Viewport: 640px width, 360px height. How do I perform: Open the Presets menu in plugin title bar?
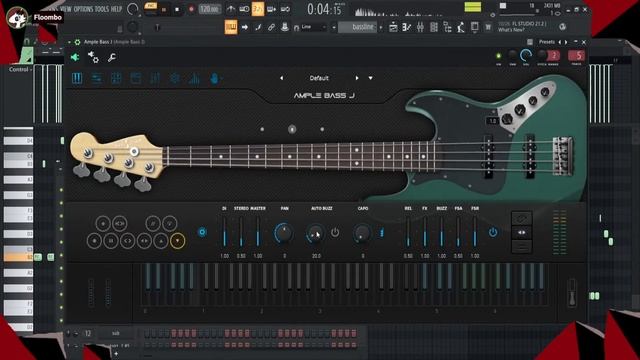click(547, 42)
